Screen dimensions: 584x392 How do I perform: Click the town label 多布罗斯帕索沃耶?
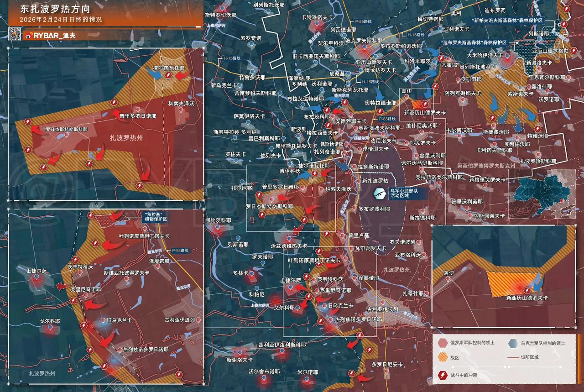point(401,46)
